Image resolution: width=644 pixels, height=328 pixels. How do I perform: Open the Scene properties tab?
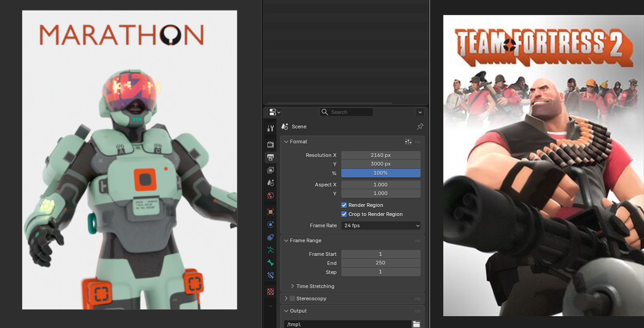[x=271, y=183]
